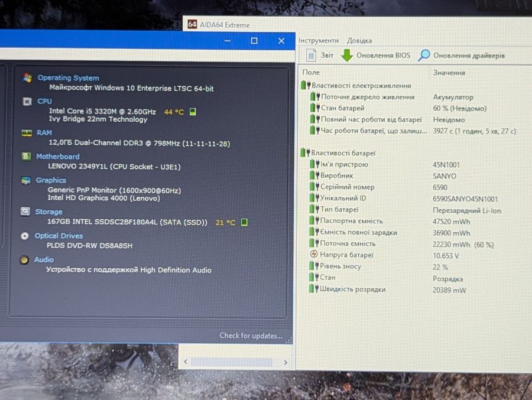
Task: Click the value 36900 mWh
Action: tap(451, 233)
